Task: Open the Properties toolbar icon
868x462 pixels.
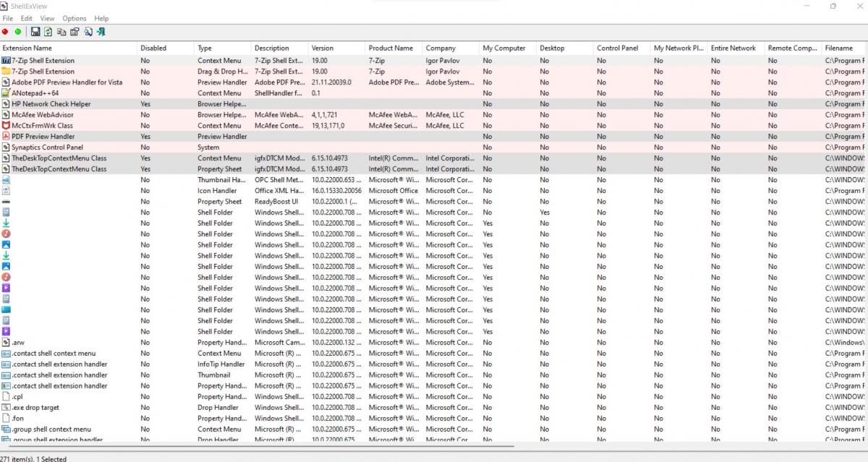Action: pyautogui.click(x=75, y=32)
